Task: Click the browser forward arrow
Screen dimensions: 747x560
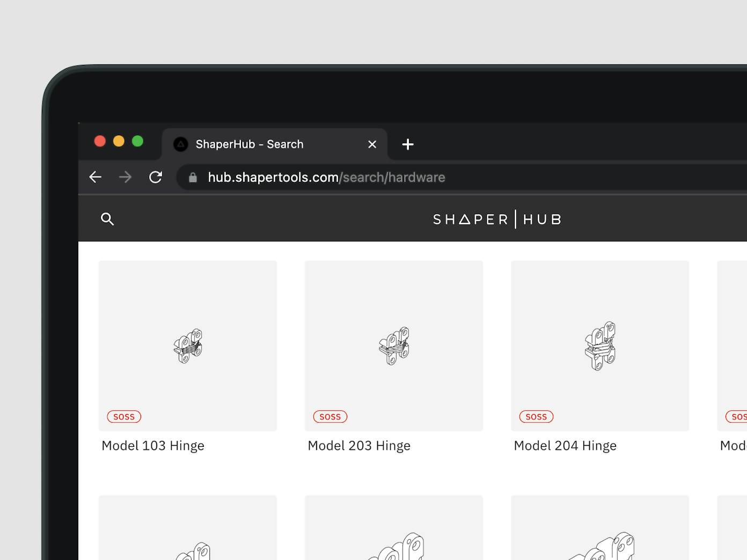Action: [125, 177]
